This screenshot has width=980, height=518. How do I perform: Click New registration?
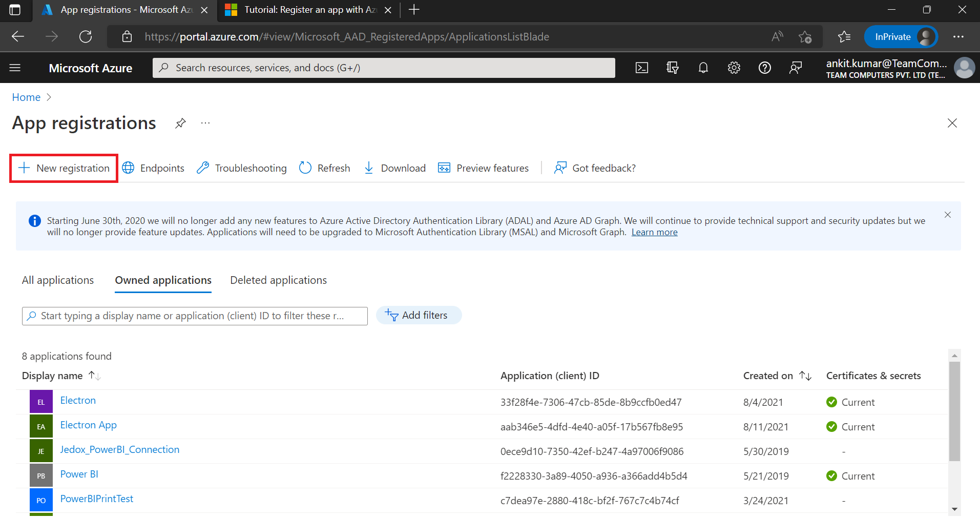click(64, 168)
